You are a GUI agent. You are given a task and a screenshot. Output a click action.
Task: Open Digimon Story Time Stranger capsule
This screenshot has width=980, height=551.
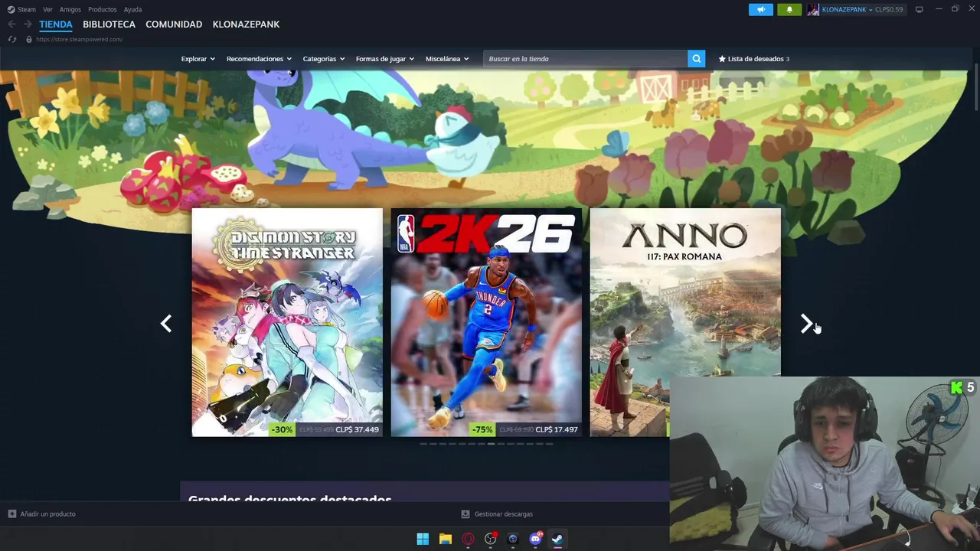(x=287, y=322)
